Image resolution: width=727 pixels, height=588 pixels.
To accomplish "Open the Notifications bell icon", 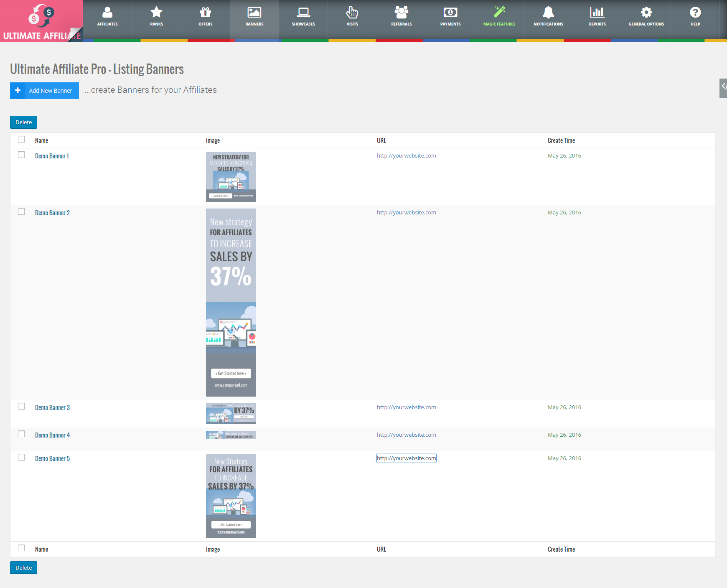I will (548, 13).
